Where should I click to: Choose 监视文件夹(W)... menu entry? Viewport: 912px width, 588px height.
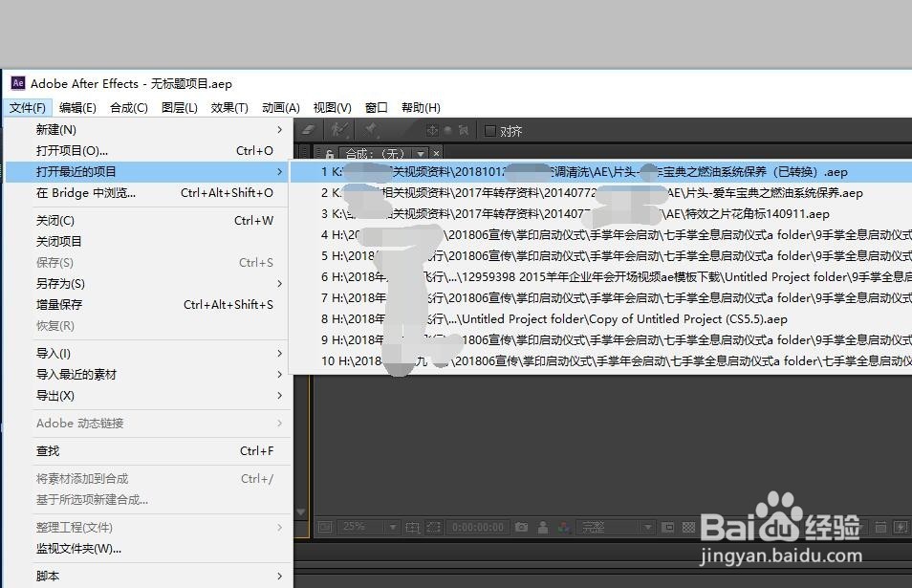pyautogui.click(x=148, y=549)
